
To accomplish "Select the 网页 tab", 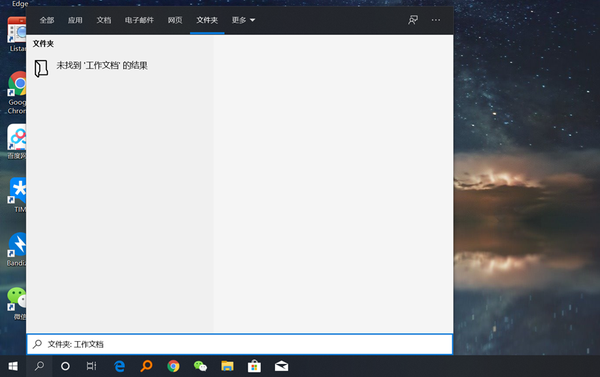I will (x=175, y=20).
